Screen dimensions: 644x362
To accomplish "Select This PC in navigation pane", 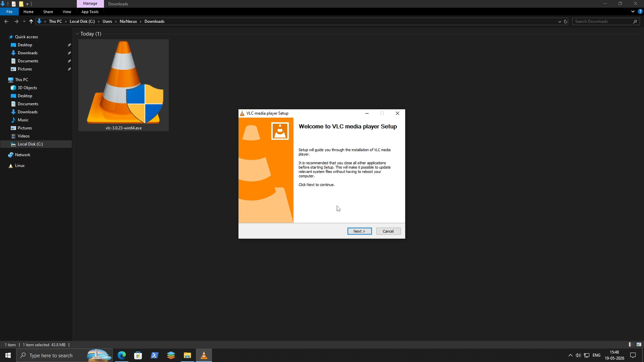I will (21, 80).
